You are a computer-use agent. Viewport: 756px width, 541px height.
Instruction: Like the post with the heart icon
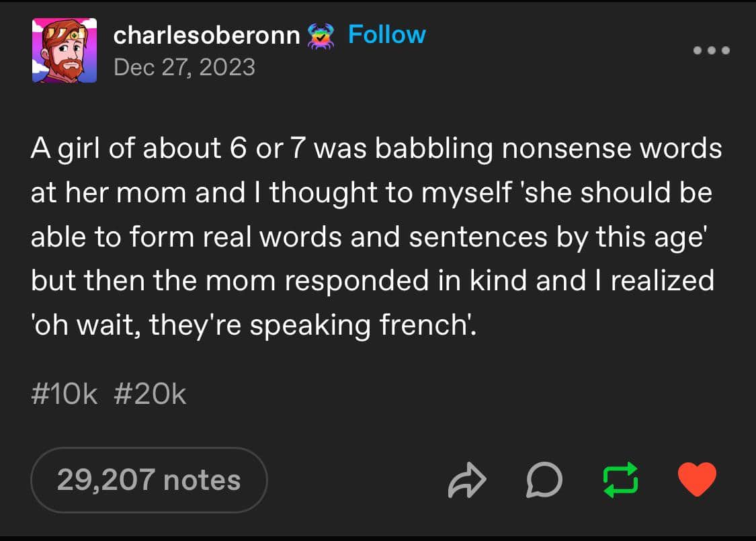point(697,481)
